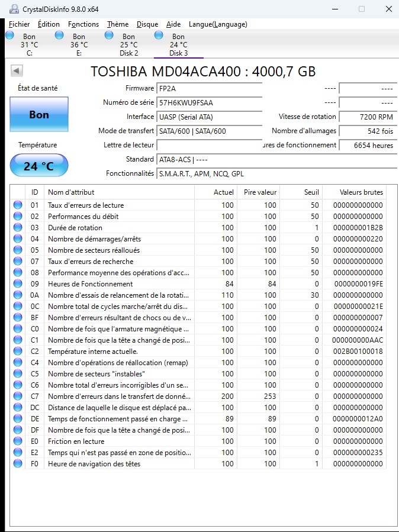The image size is (399, 532).
Task: Click the 7200 RPM rotation speed field
Action: click(x=368, y=117)
